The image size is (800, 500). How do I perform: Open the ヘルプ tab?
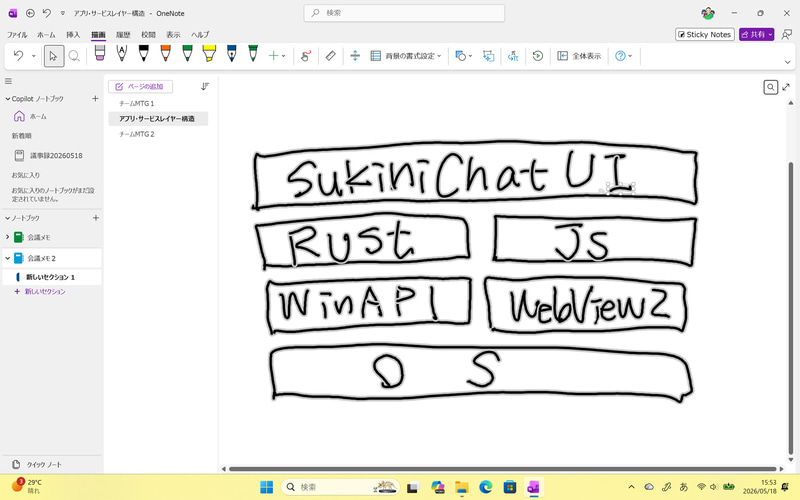200,35
